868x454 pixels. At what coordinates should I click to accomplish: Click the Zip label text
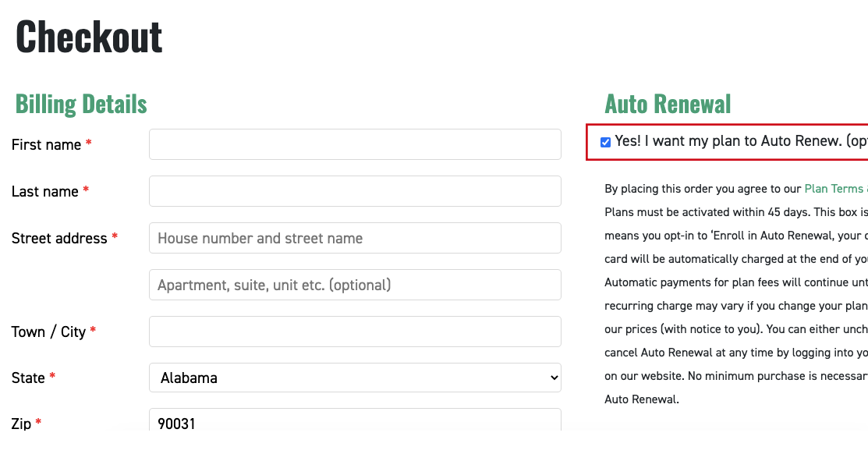coord(21,424)
